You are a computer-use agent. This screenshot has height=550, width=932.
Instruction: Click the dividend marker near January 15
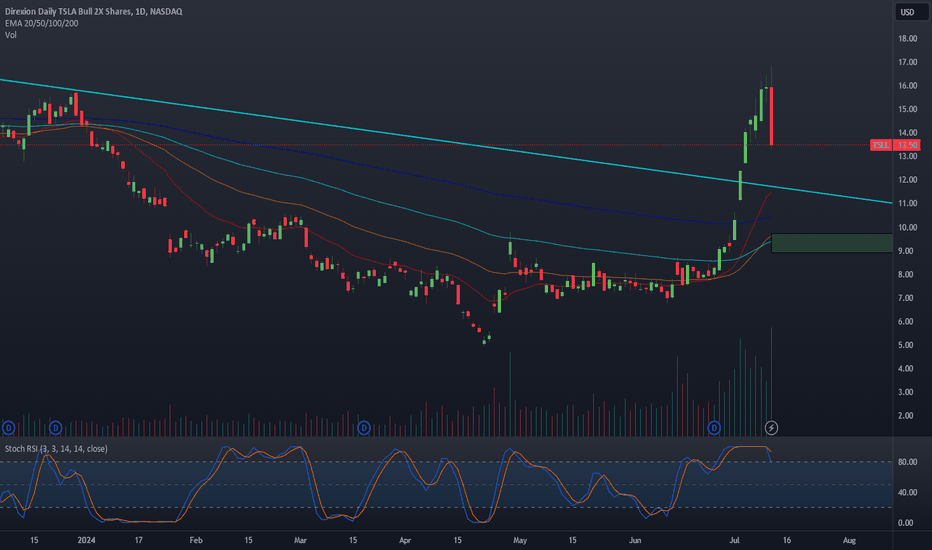pos(8,428)
